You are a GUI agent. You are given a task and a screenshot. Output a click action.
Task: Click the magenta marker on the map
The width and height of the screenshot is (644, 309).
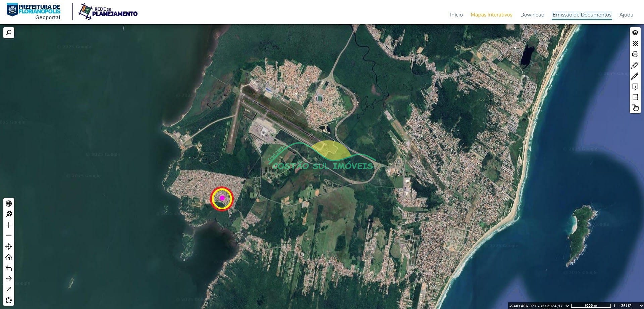222,198
